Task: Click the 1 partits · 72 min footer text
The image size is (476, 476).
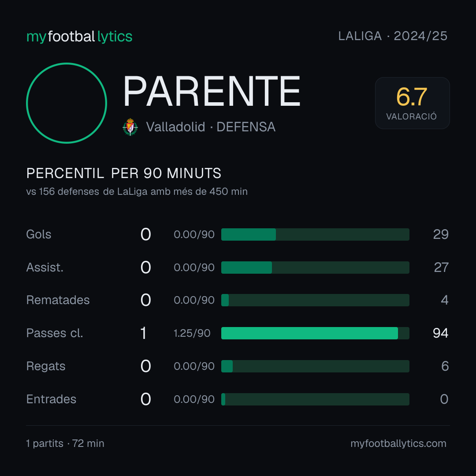Action: 65,443
